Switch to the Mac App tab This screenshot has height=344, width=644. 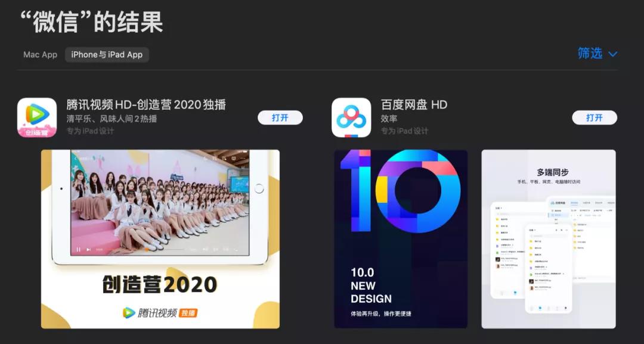click(x=41, y=55)
